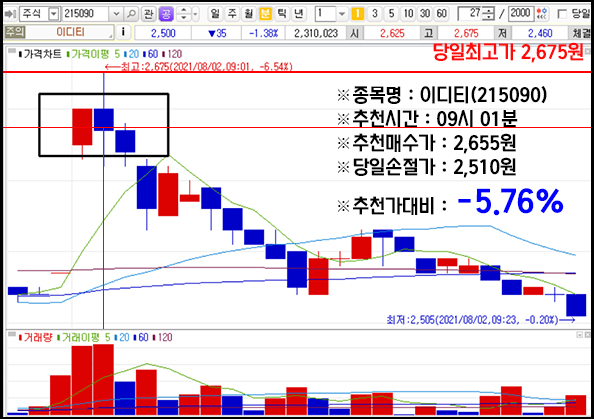This screenshot has height=419, width=594.
Task: Switch to monthly 월 chart period
Action: tap(249, 14)
